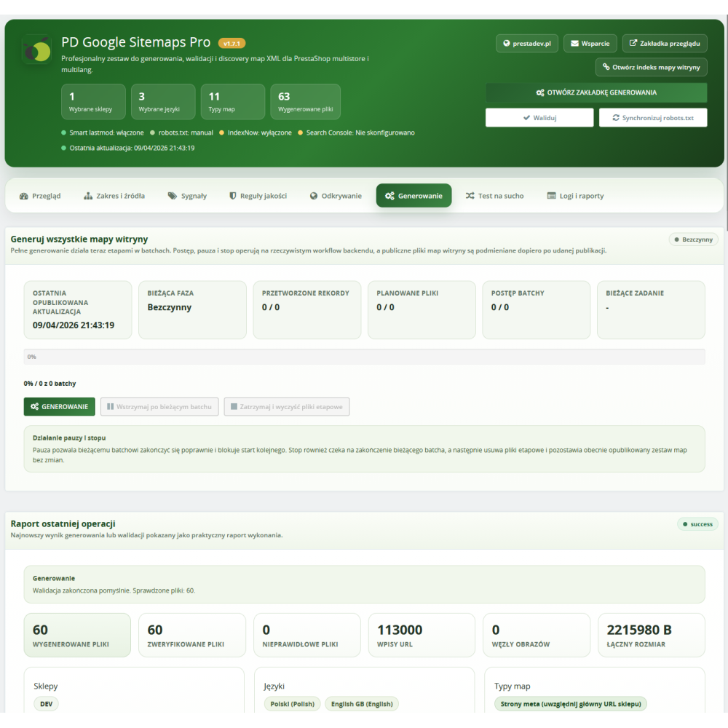Click Otwórz indeks mapy witryny

click(x=652, y=67)
